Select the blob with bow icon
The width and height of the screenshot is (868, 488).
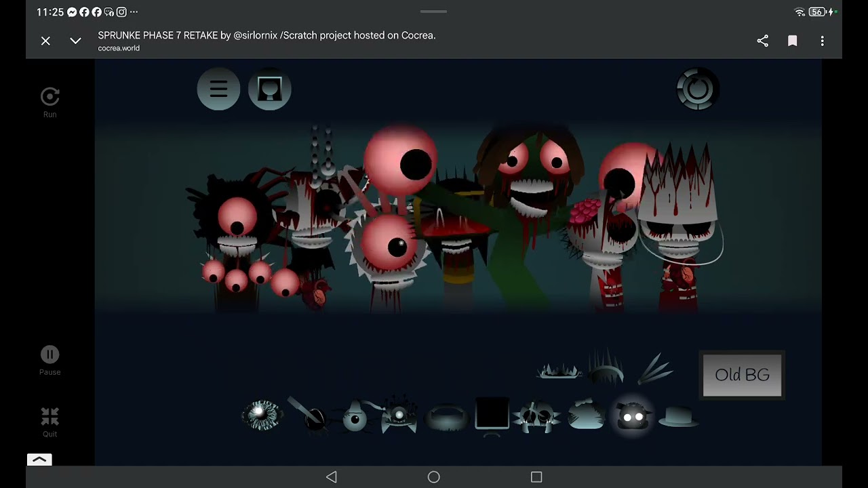click(585, 414)
